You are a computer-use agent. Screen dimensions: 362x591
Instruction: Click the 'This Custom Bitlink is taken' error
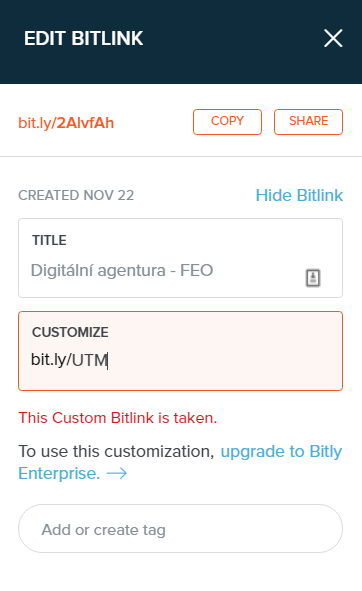point(118,418)
